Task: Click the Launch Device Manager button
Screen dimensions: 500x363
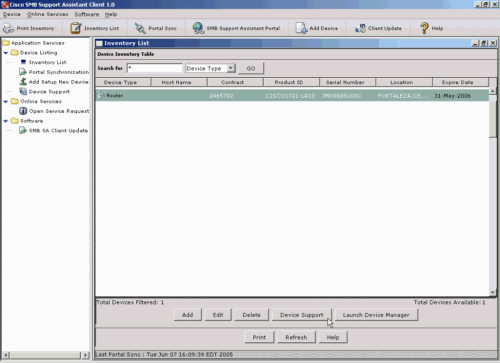Action: pos(376,315)
